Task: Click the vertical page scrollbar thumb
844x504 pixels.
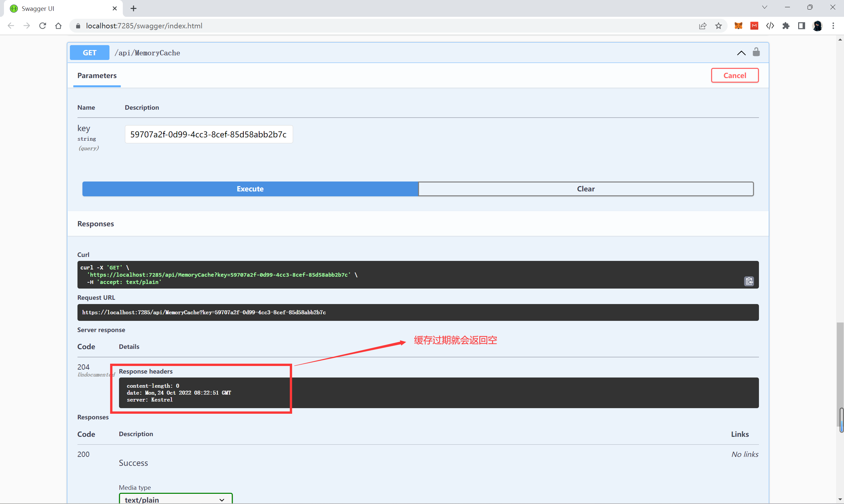Action: point(840,374)
